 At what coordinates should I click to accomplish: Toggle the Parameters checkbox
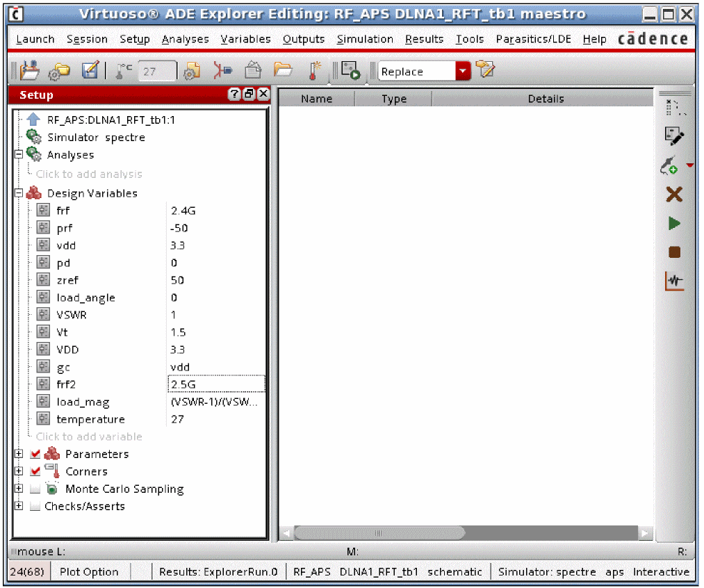[x=35, y=454]
